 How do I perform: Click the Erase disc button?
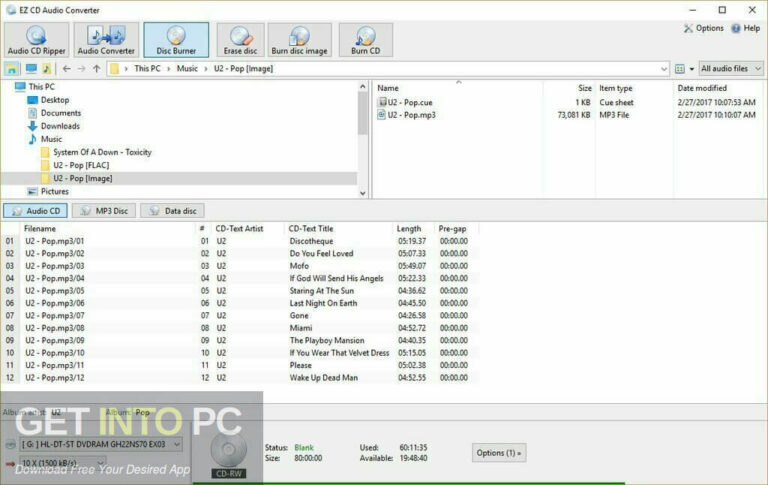(x=240, y=40)
